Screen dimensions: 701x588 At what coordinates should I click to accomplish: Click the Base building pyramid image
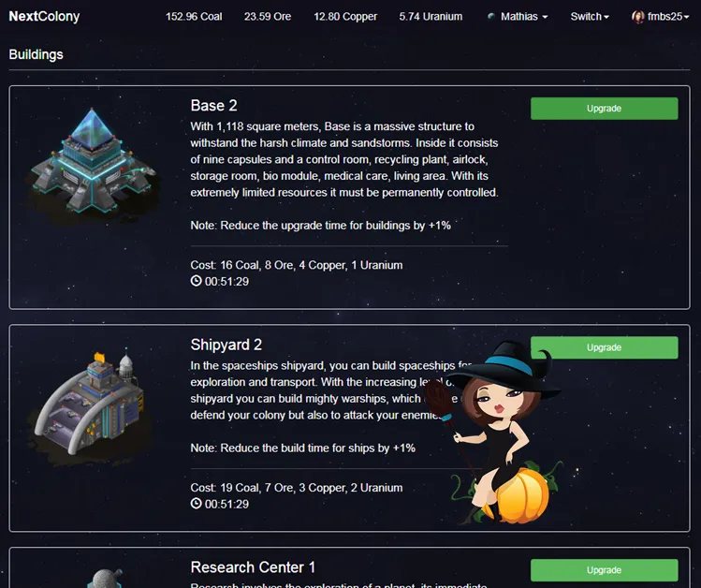tap(92, 161)
